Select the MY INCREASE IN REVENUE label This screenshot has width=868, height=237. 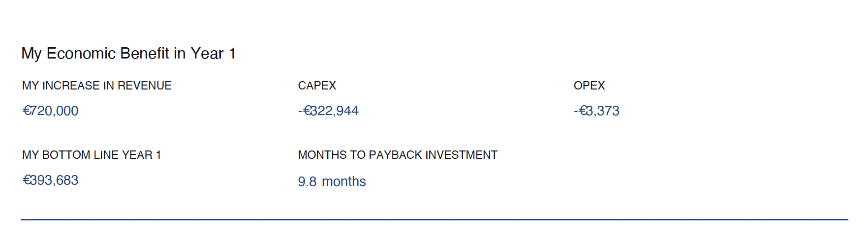[x=97, y=86]
